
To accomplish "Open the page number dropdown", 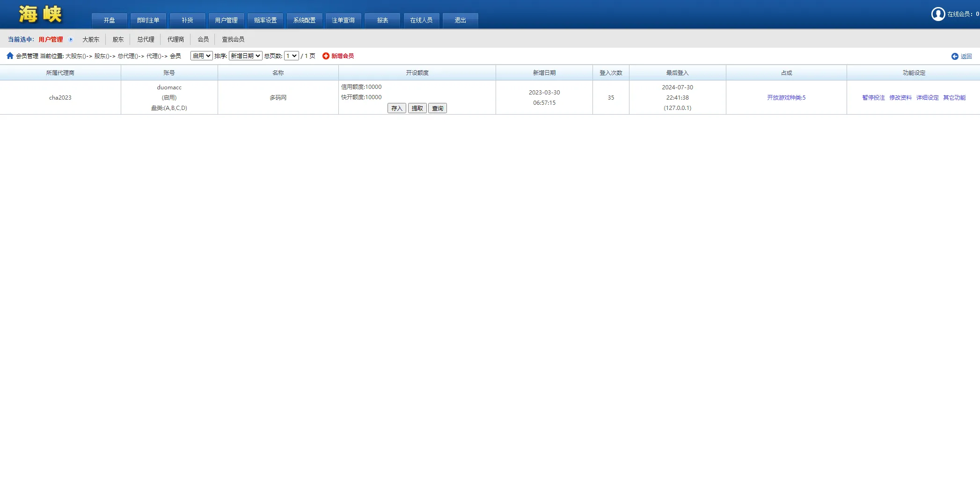I will point(291,56).
